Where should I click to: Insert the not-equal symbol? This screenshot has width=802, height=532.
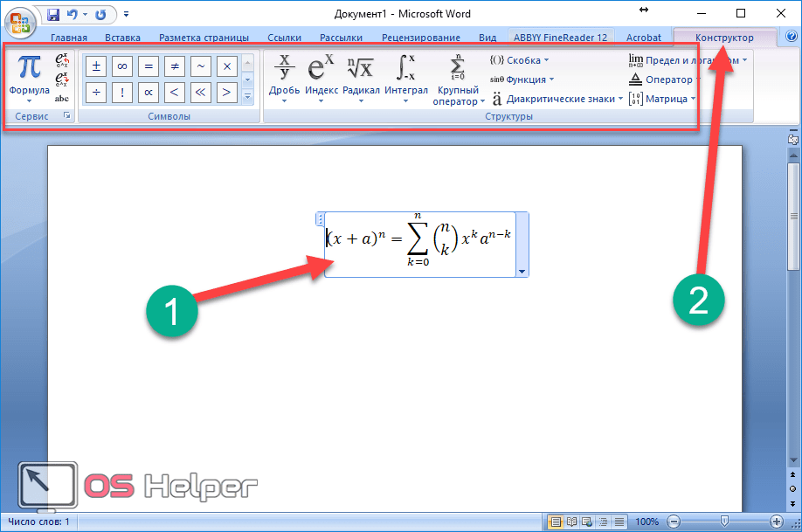[x=174, y=66]
